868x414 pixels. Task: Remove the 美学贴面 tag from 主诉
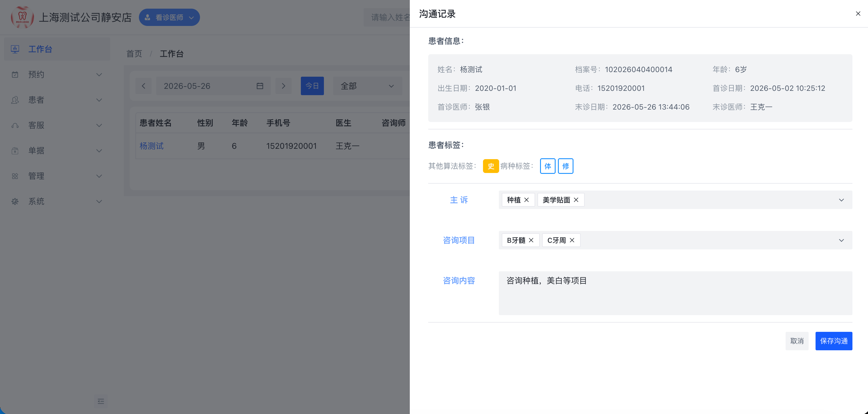(x=576, y=200)
